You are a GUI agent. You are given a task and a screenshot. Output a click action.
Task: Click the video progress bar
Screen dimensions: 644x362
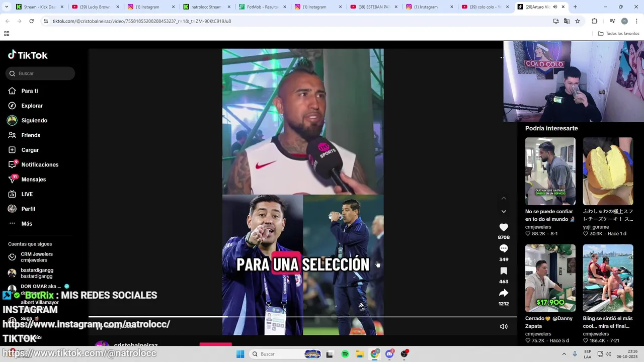pos(303,317)
